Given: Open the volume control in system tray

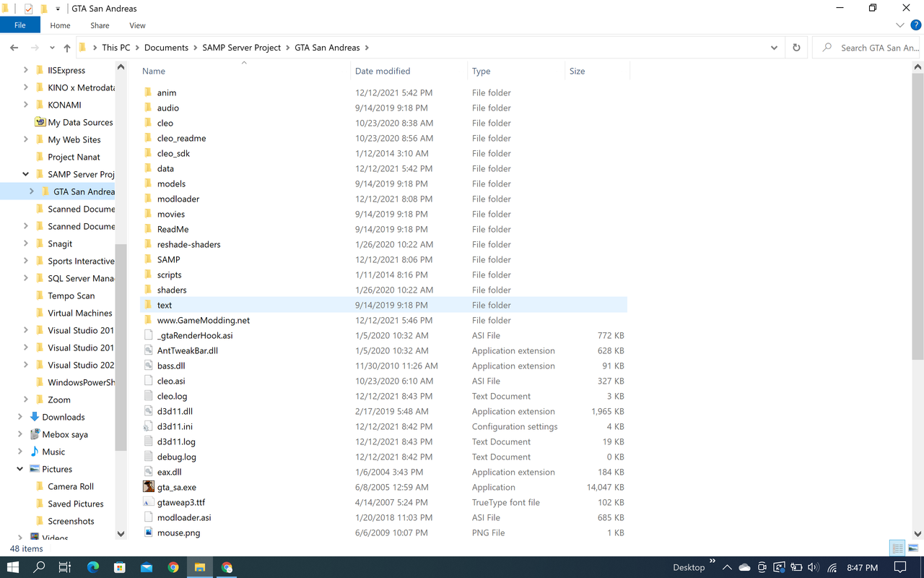Looking at the screenshot, I should pyautogui.click(x=814, y=568).
